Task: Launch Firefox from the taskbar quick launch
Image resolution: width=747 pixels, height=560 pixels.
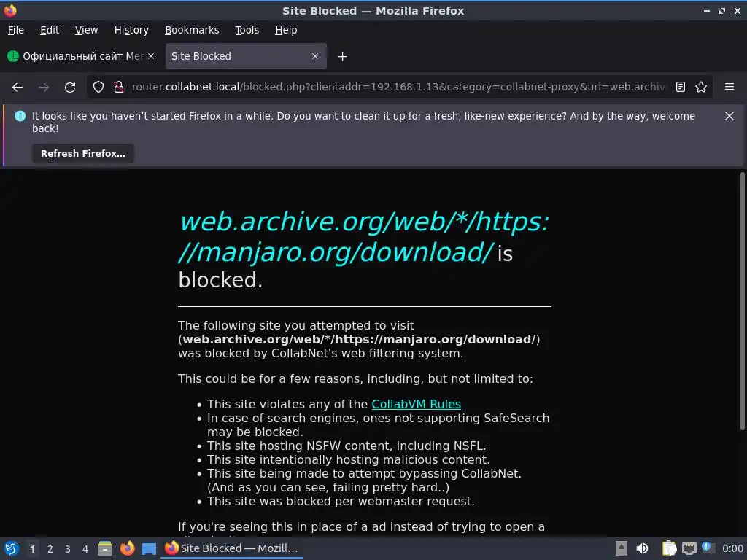Action: pos(127,548)
